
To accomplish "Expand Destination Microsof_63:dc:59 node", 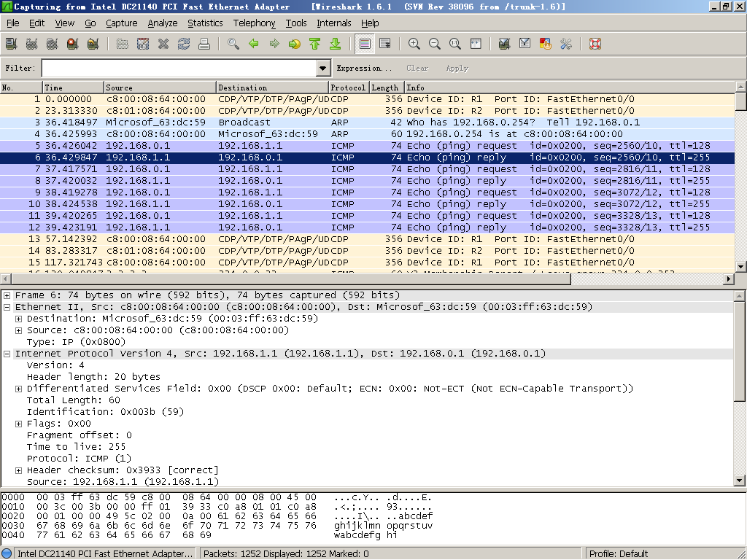I will pyautogui.click(x=18, y=319).
